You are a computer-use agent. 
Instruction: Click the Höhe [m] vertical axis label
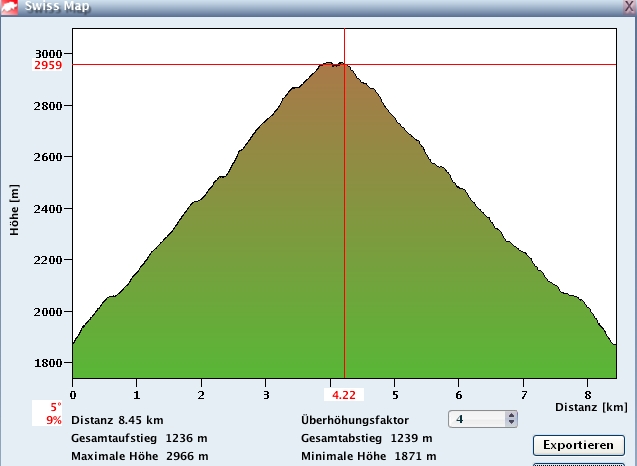[x=14, y=210]
